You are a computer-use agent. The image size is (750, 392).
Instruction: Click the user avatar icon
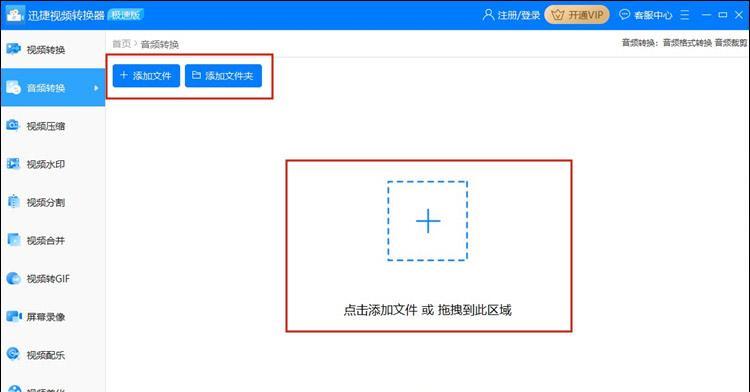[488, 15]
